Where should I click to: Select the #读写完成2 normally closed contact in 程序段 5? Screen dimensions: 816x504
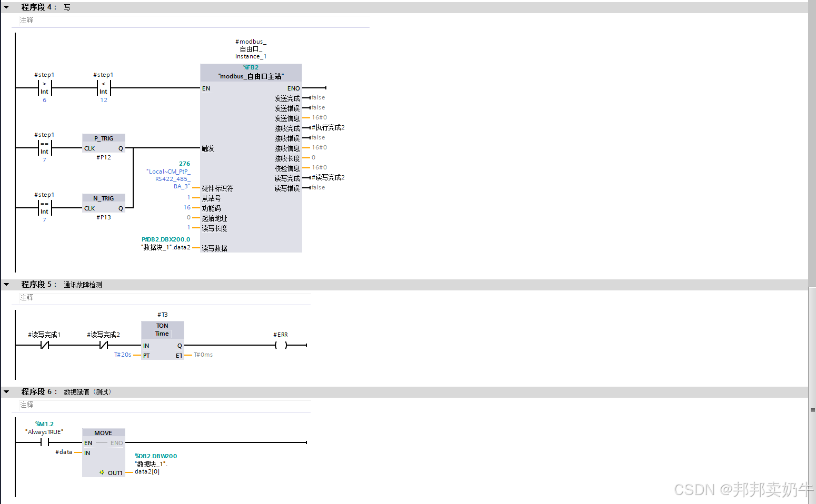pos(104,345)
